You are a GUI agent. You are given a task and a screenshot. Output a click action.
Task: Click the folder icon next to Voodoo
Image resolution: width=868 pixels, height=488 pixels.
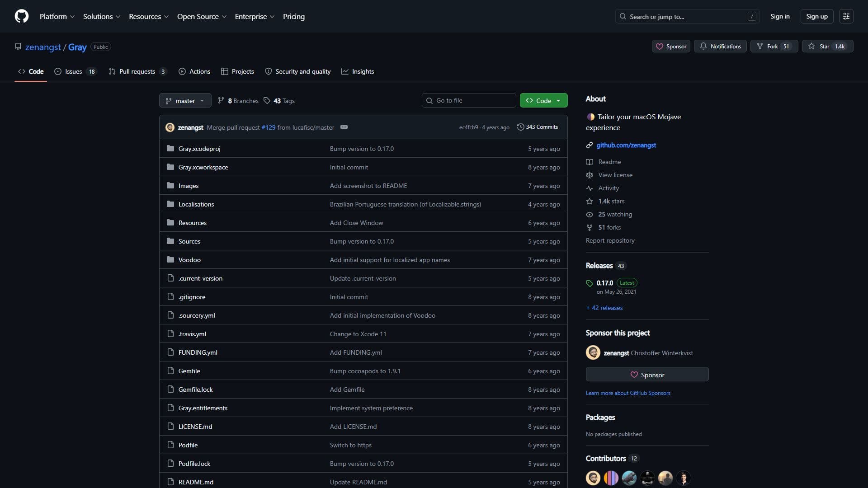170,259
